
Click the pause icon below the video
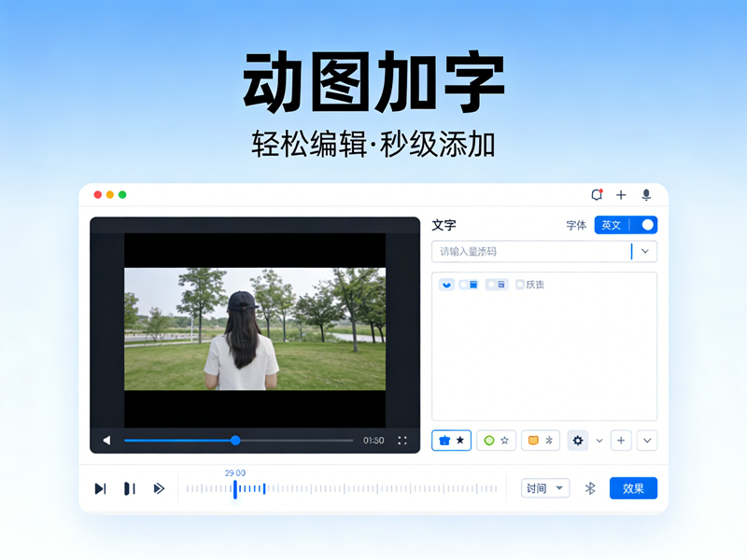tap(129, 487)
